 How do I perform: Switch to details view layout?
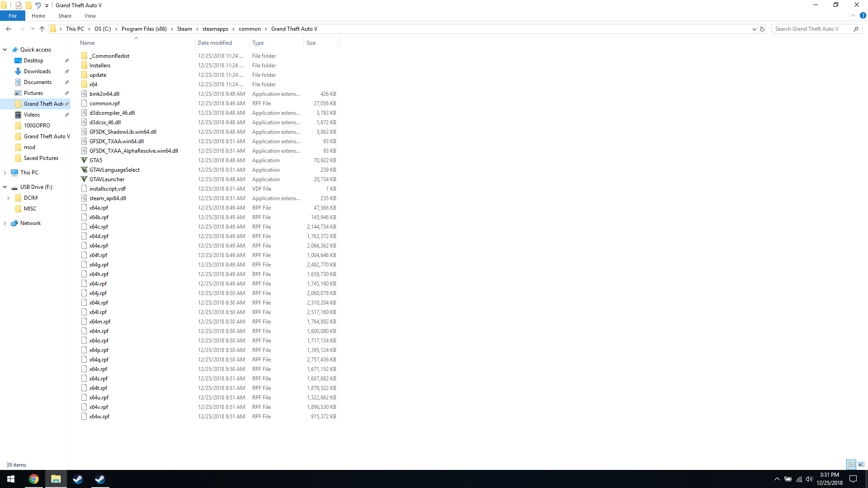pyautogui.click(x=851, y=465)
